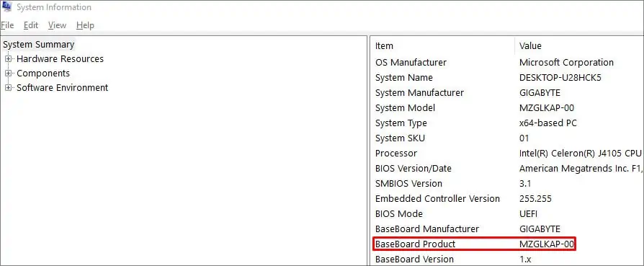The height and width of the screenshot is (266, 644).
Task: Click the Item column header
Action: [442, 45]
